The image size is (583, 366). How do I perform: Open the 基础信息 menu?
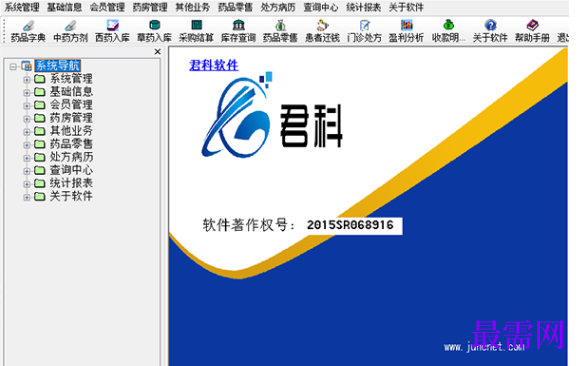click(64, 7)
